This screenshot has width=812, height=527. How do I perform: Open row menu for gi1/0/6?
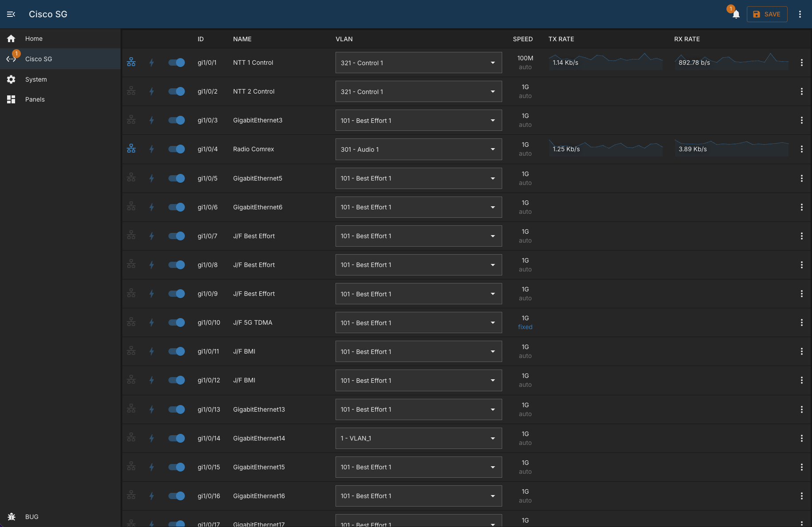click(x=801, y=207)
